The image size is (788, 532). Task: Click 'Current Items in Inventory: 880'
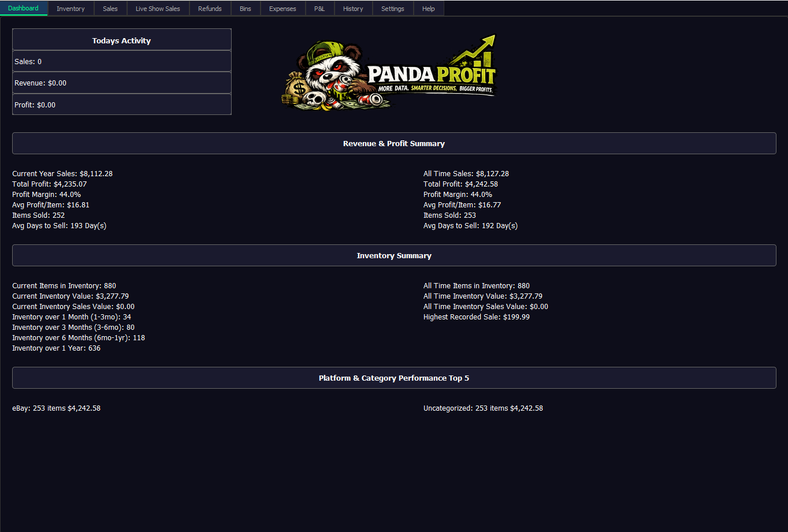(64, 285)
